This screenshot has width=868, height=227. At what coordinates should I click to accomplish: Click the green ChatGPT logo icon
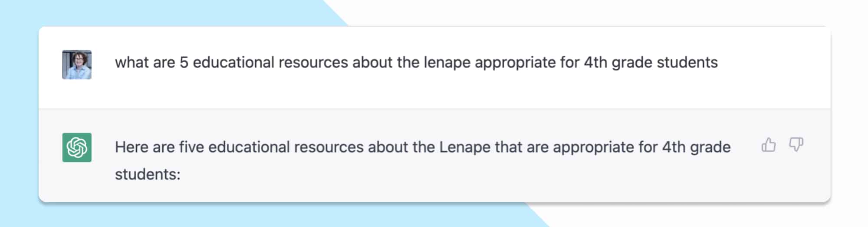[x=77, y=147]
